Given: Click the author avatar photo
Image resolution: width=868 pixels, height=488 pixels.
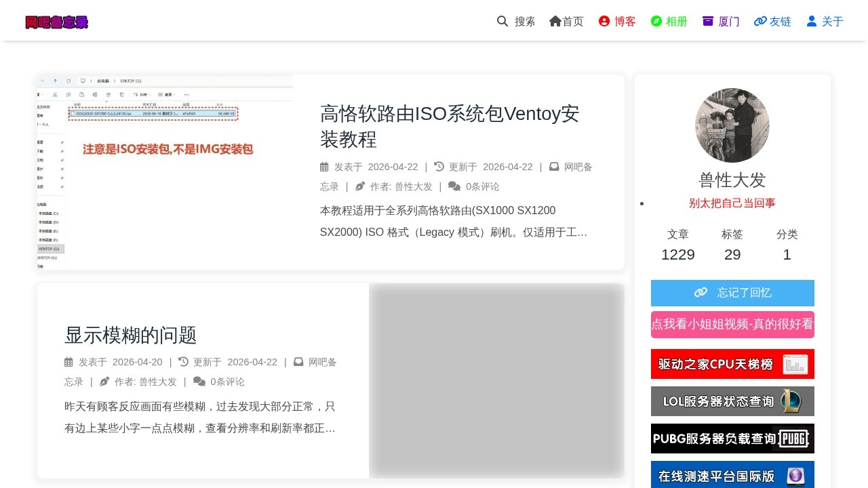Looking at the screenshot, I should 732,125.
